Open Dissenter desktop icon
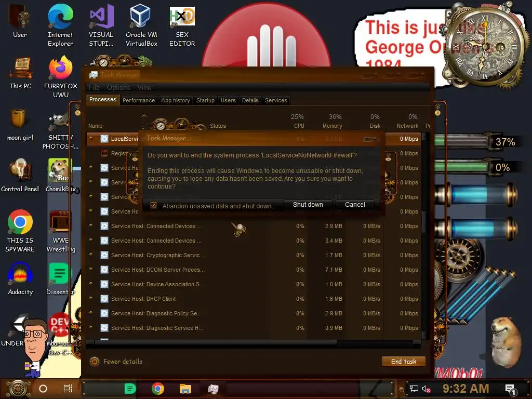The image size is (532, 399). (x=60, y=279)
